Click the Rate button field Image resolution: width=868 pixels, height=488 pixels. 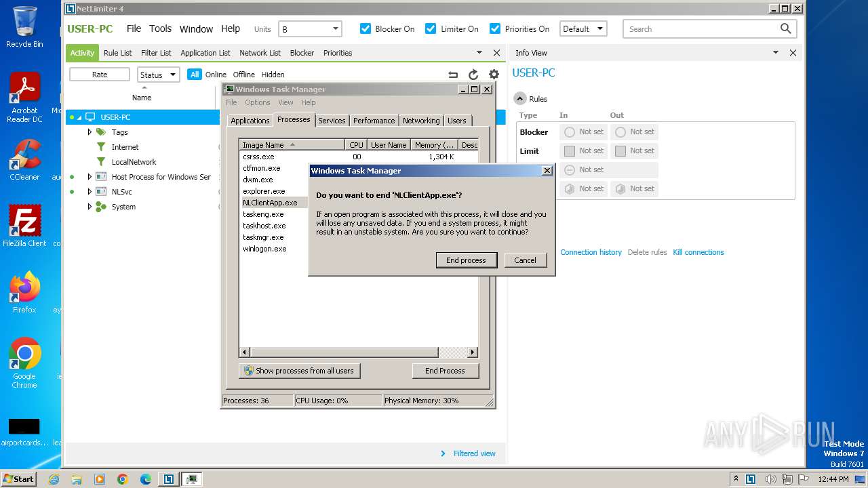coord(100,75)
